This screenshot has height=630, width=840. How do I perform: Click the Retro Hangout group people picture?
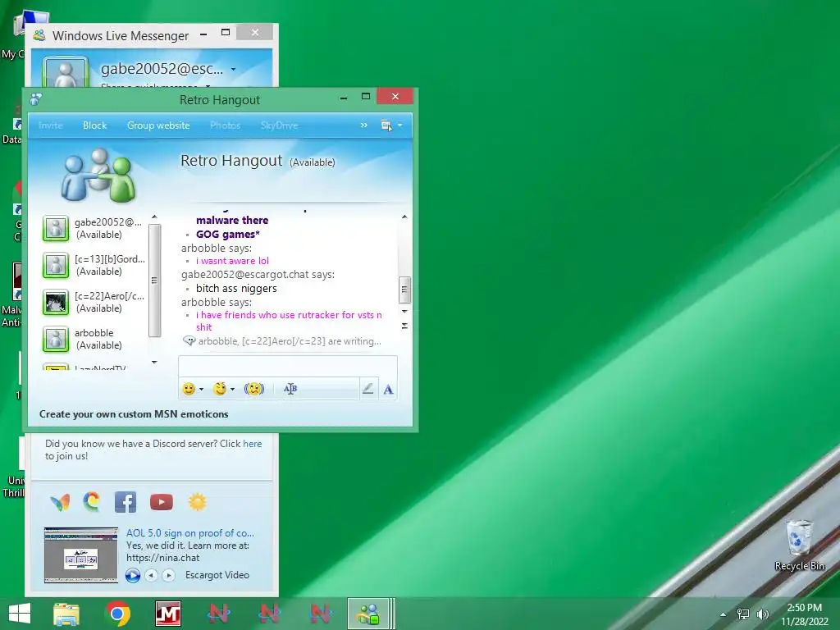tap(98, 176)
